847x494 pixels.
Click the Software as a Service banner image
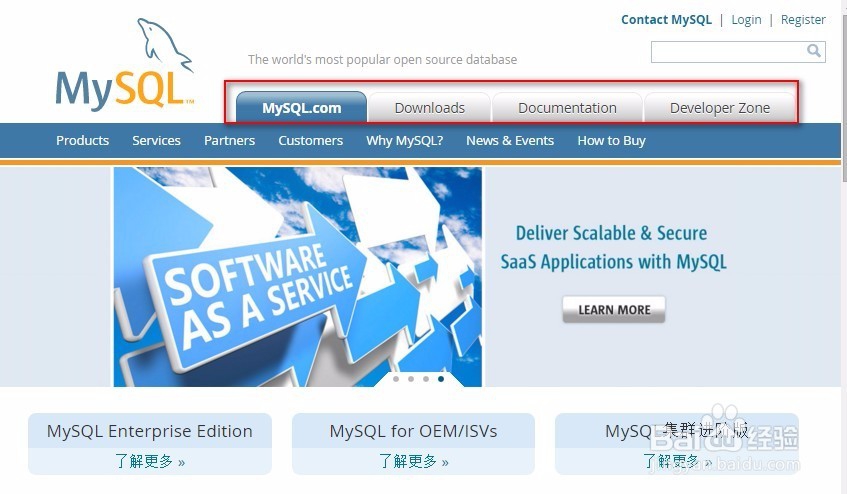point(298,276)
